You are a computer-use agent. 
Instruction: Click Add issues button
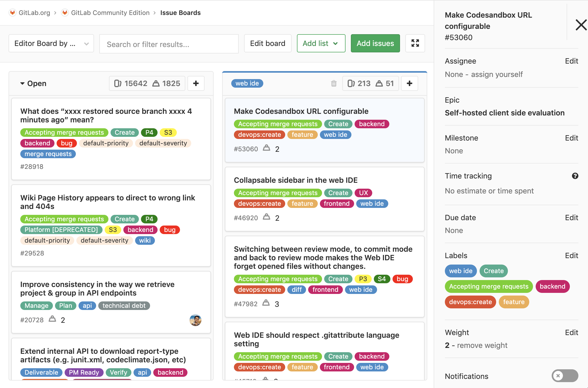pyautogui.click(x=375, y=43)
